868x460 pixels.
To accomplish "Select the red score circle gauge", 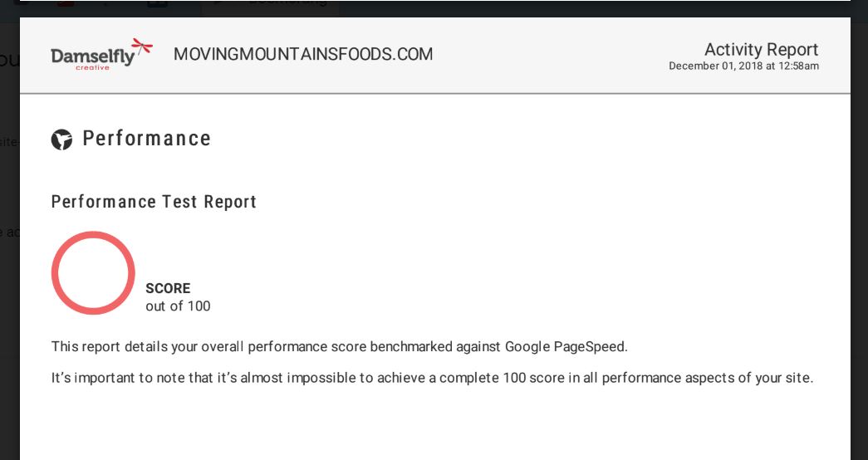I will (94, 273).
